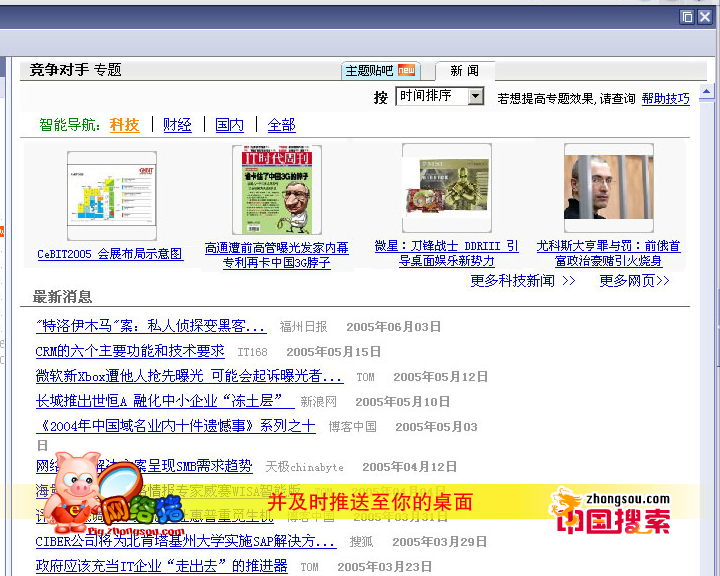Image resolution: width=720 pixels, height=576 pixels.
Task: Click the scrollbar up arrow
Action: coord(706,92)
